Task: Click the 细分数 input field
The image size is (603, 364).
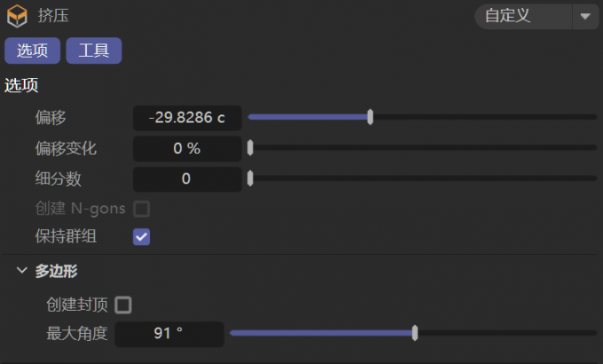Action: pos(187,179)
